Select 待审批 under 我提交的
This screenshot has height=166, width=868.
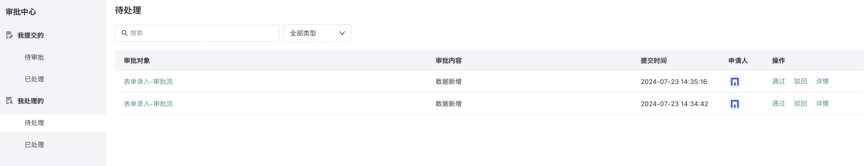tap(34, 57)
